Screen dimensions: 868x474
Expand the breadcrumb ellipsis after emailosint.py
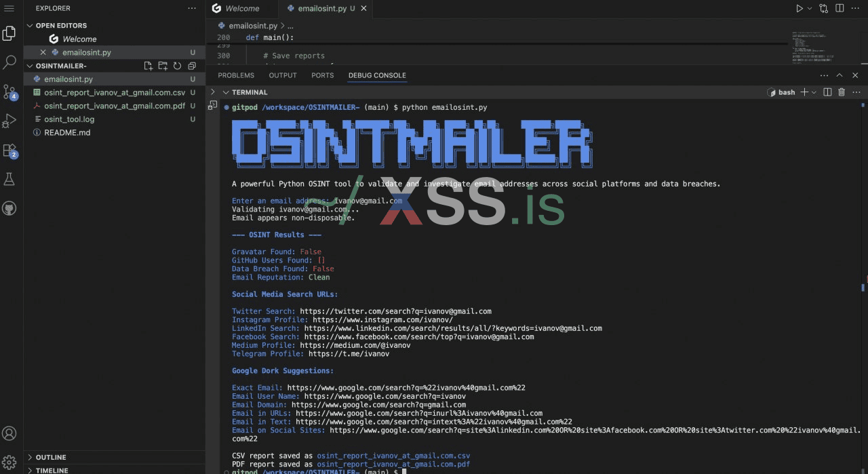[x=291, y=26]
